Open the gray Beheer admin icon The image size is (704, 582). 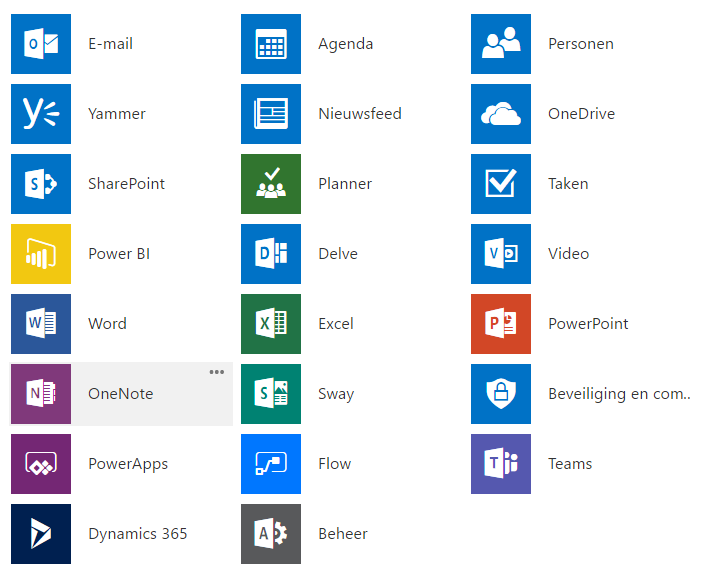[271, 534]
